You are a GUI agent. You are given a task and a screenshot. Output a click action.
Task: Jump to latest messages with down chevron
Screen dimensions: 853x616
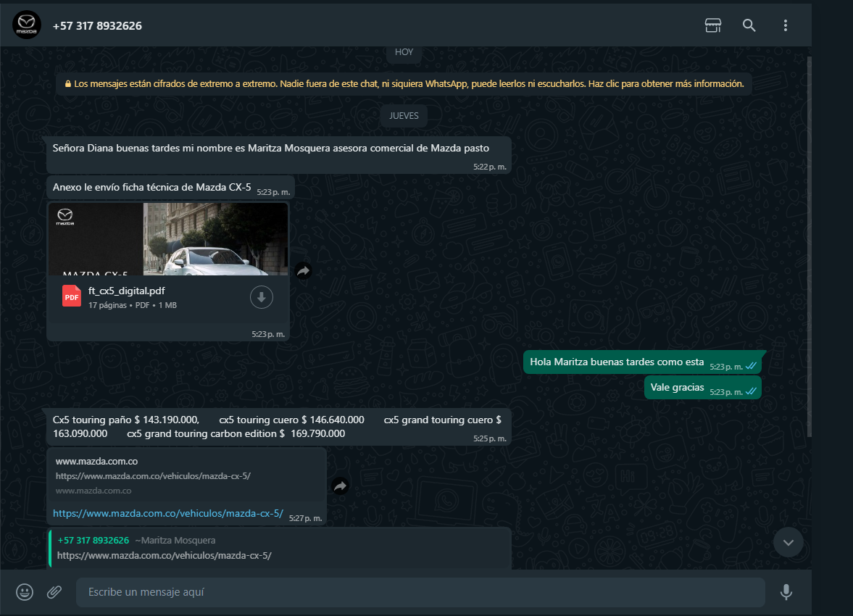788,542
